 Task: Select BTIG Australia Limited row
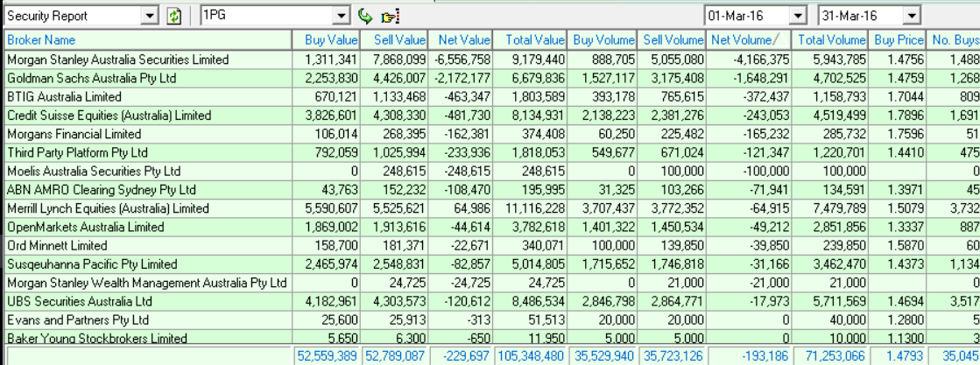click(x=492, y=97)
